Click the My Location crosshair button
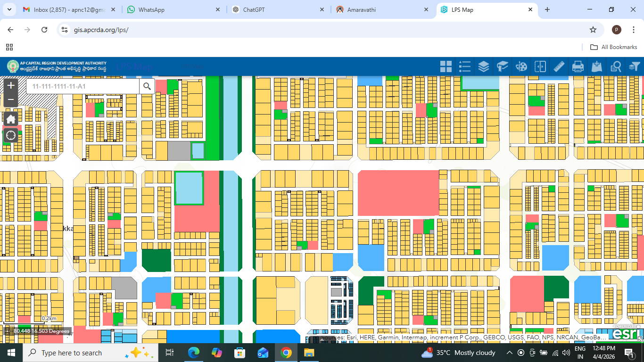Screen dimensions: 644x362 11,136
